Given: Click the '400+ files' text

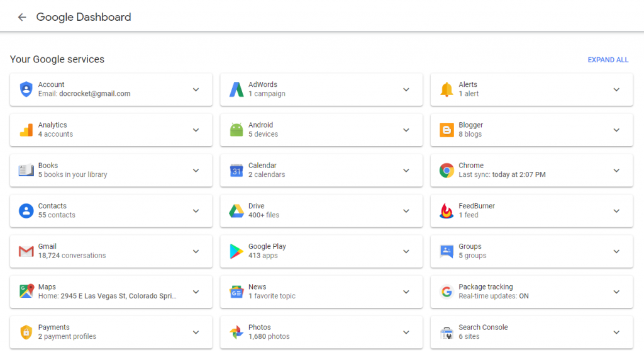Looking at the screenshot, I should [x=264, y=215].
